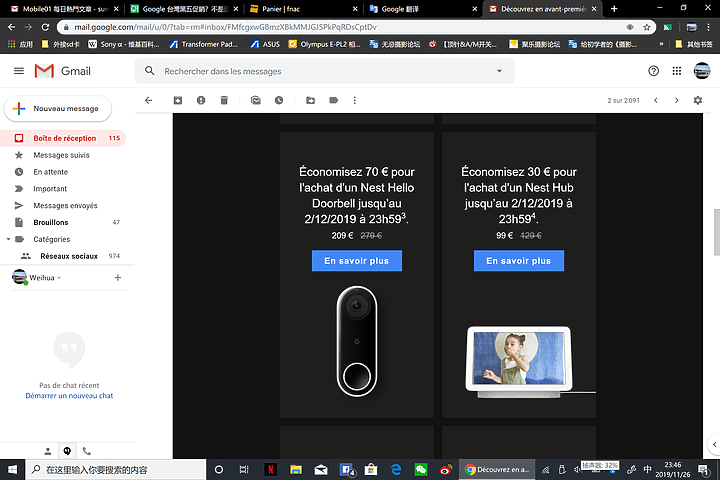The height and width of the screenshot is (480, 720).
Task: Click the browser address bar
Action: point(340,27)
